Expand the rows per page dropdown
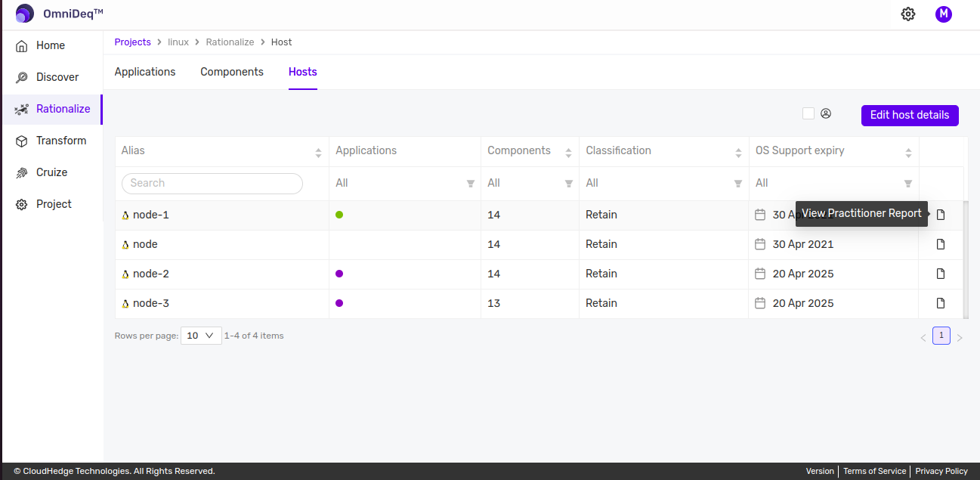 pyautogui.click(x=201, y=336)
